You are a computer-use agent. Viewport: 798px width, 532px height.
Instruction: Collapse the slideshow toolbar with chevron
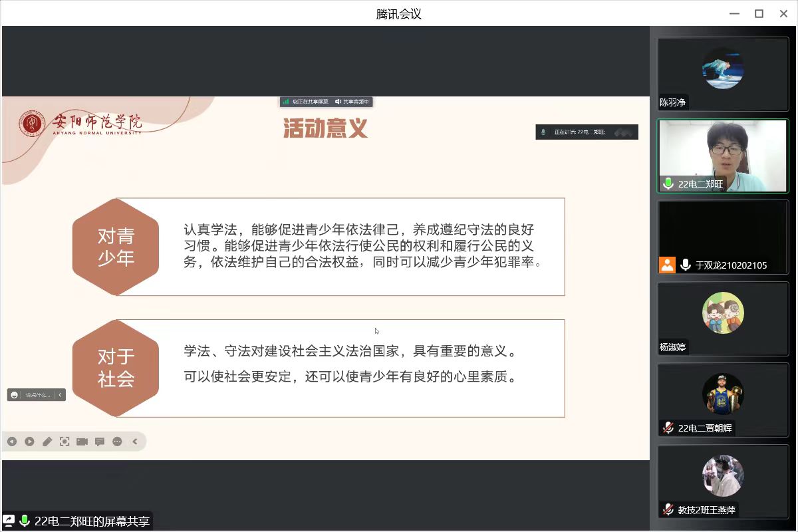[135, 442]
